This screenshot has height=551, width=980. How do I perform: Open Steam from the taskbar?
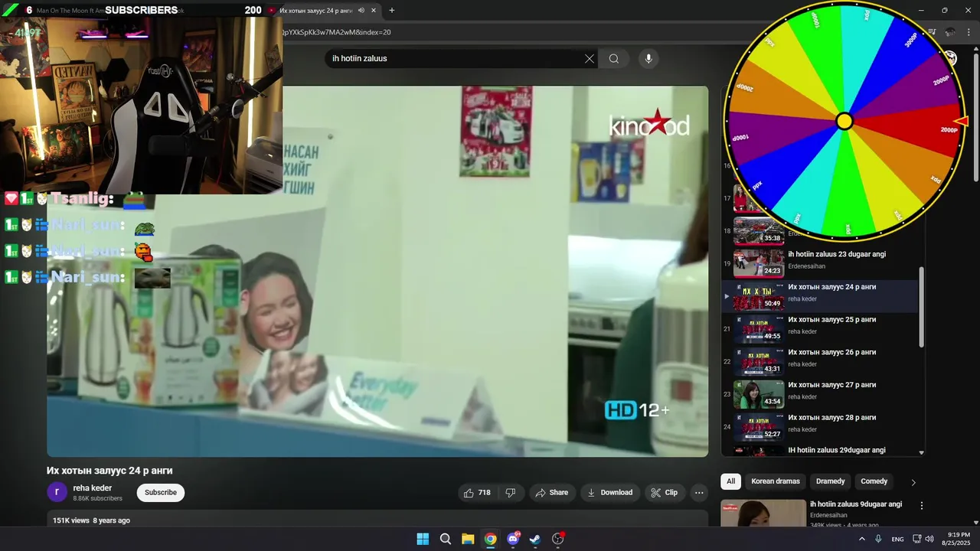(535, 539)
